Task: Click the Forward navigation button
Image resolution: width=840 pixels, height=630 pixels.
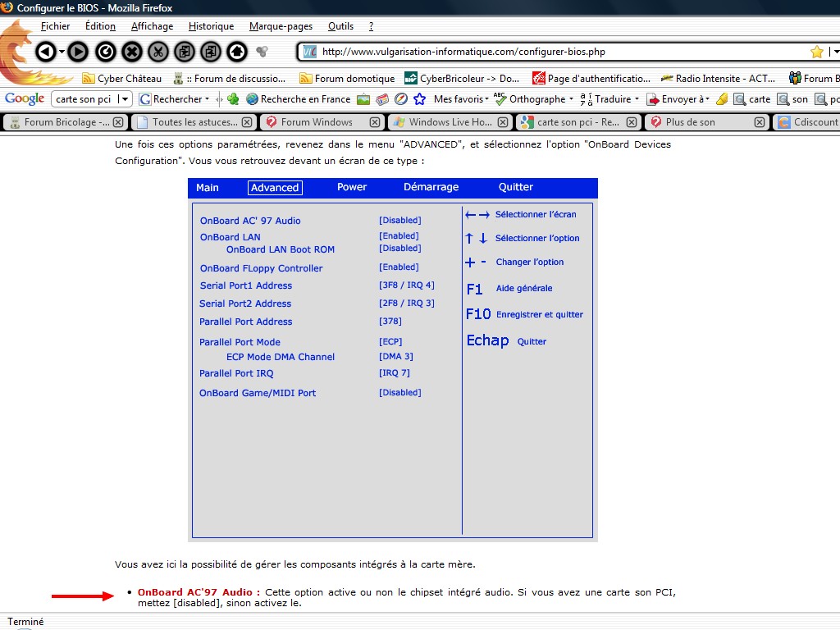Action: (78, 52)
